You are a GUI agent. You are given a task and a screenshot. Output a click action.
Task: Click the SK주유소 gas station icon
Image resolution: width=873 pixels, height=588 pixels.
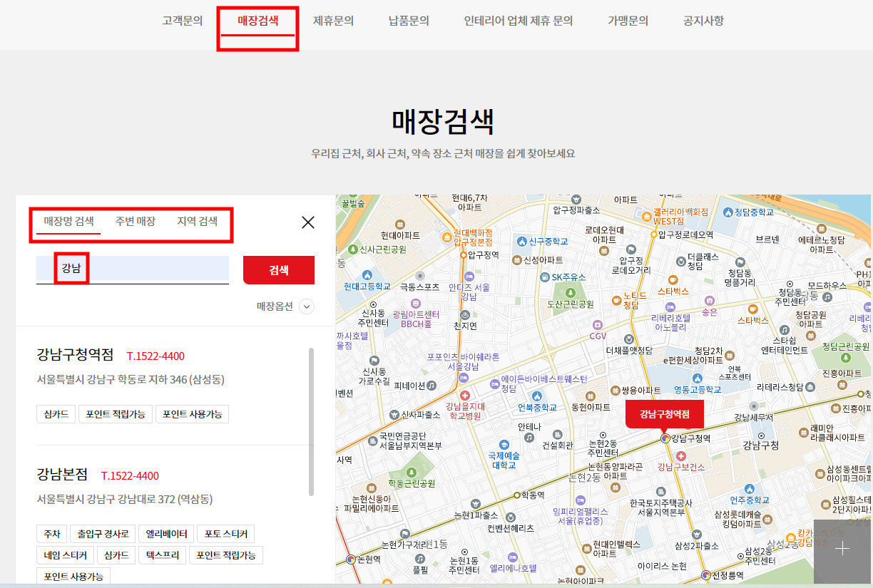click(x=544, y=278)
